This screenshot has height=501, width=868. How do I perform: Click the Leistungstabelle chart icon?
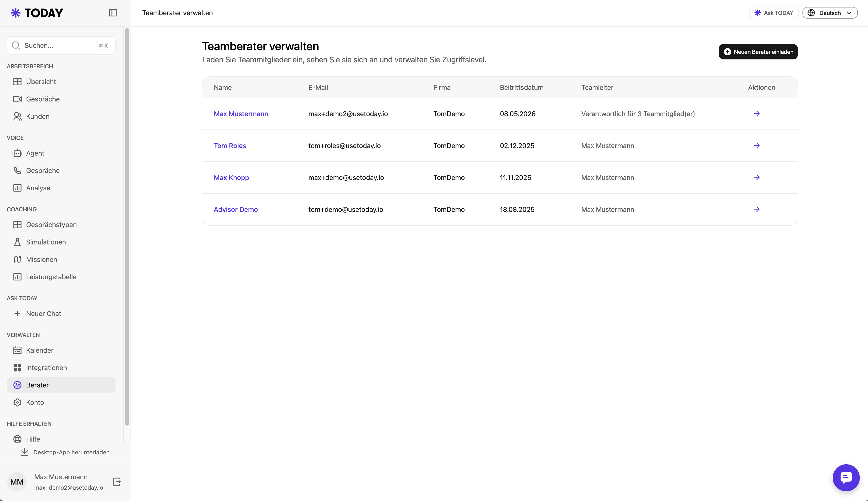pyautogui.click(x=17, y=277)
